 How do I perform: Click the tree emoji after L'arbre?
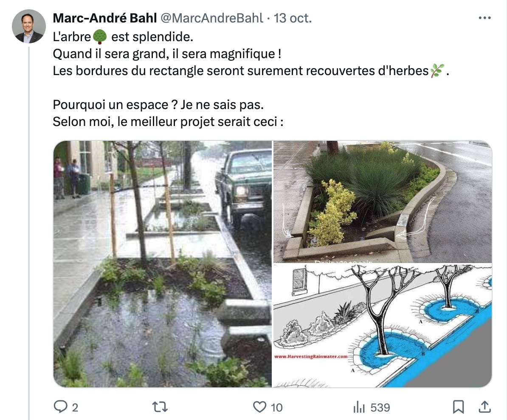click(100, 37)
